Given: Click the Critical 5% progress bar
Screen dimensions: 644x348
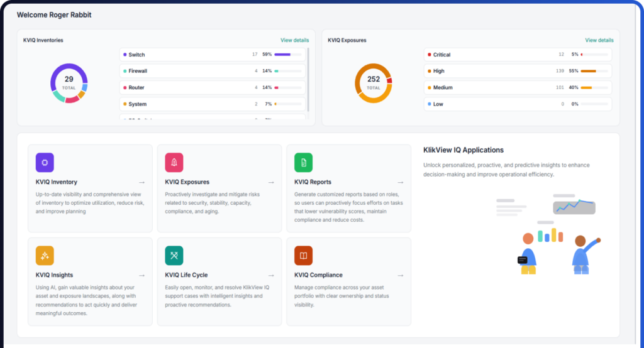Looking at the screenshot, I should point(594,55).
